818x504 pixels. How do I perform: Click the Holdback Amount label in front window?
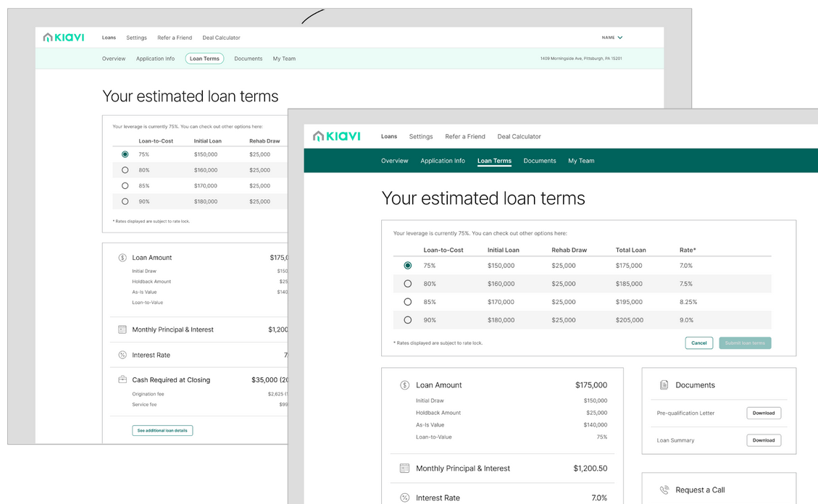click(x=438, y=413)
